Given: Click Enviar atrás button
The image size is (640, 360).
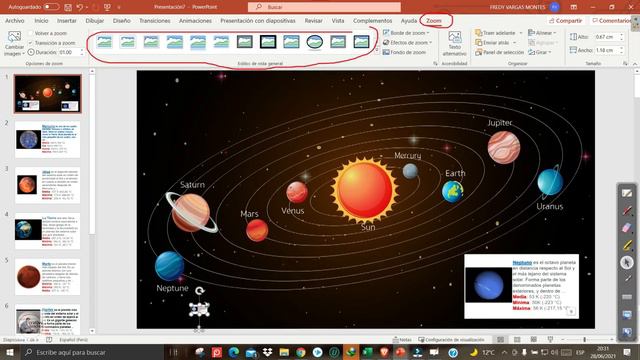Looking at the screenshot, I should (492, 42).
